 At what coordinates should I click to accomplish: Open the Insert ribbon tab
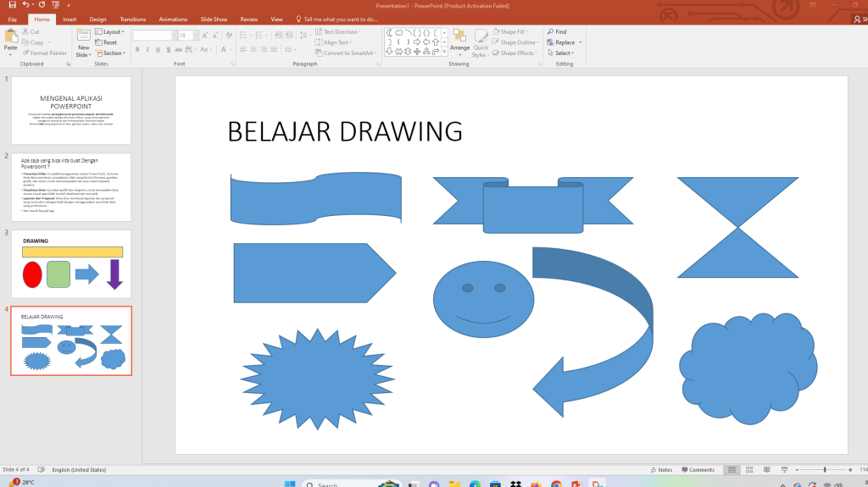(x=70, y=19)
